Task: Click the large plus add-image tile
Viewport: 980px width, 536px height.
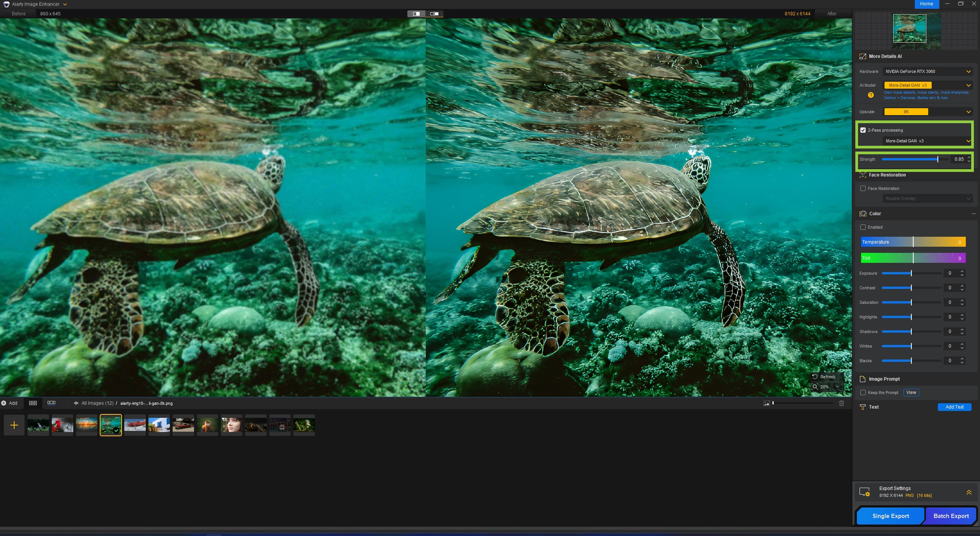Action: tap(14, 425)
